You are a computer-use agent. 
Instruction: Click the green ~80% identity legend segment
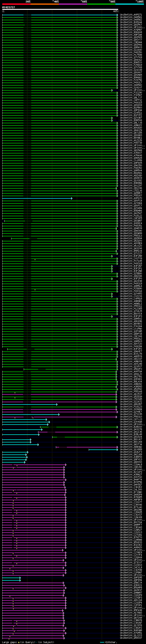101,4
